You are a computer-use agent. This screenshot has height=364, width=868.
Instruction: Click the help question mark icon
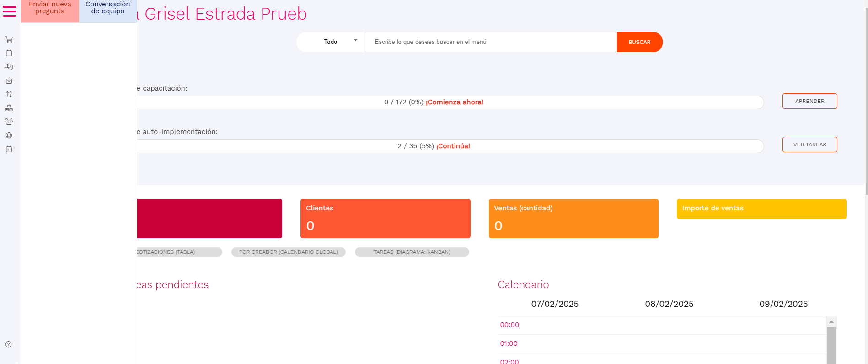(8, 344)
